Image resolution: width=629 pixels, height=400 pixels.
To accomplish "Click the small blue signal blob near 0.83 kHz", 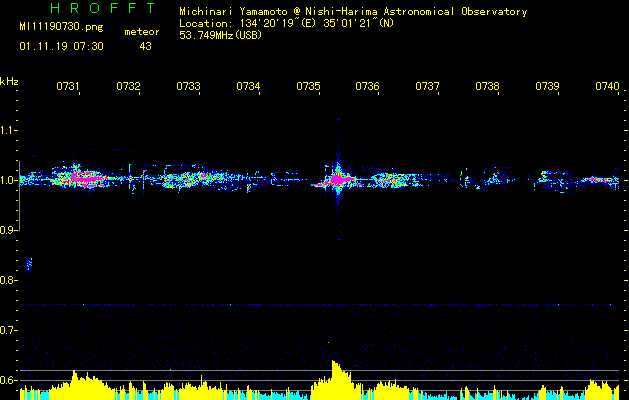I will (29, 264).
